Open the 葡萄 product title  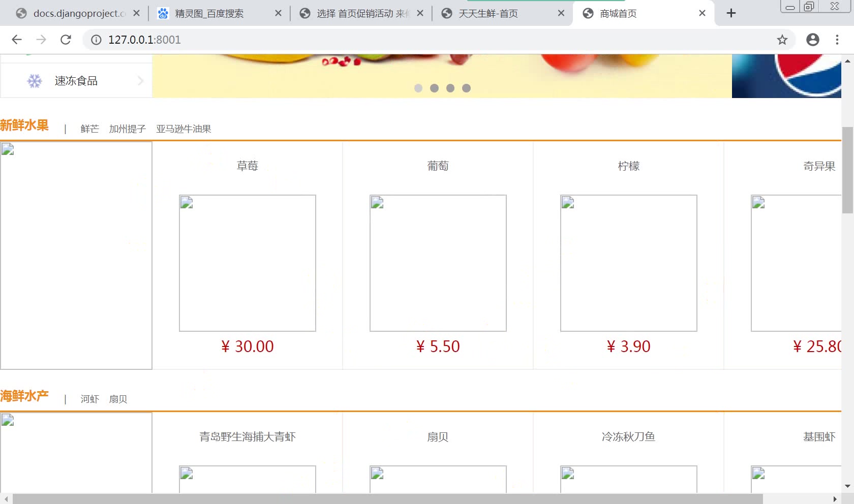point(438,166)
